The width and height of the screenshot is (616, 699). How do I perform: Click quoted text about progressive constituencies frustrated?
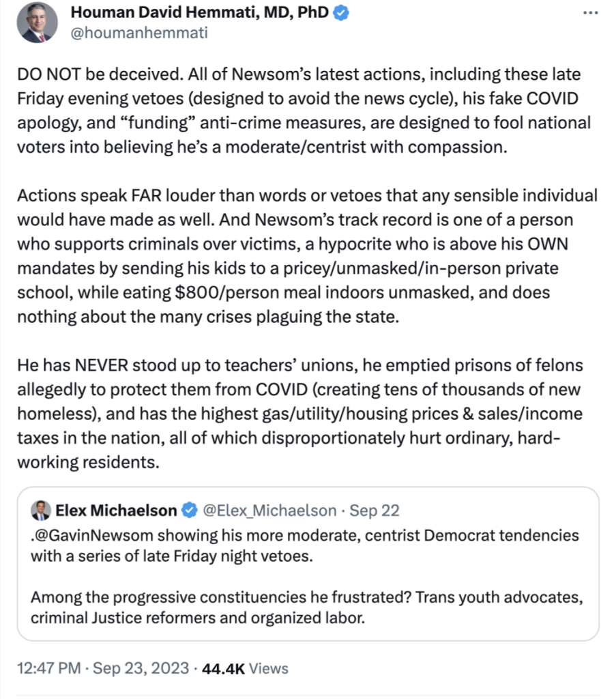[x=306, y=607]
